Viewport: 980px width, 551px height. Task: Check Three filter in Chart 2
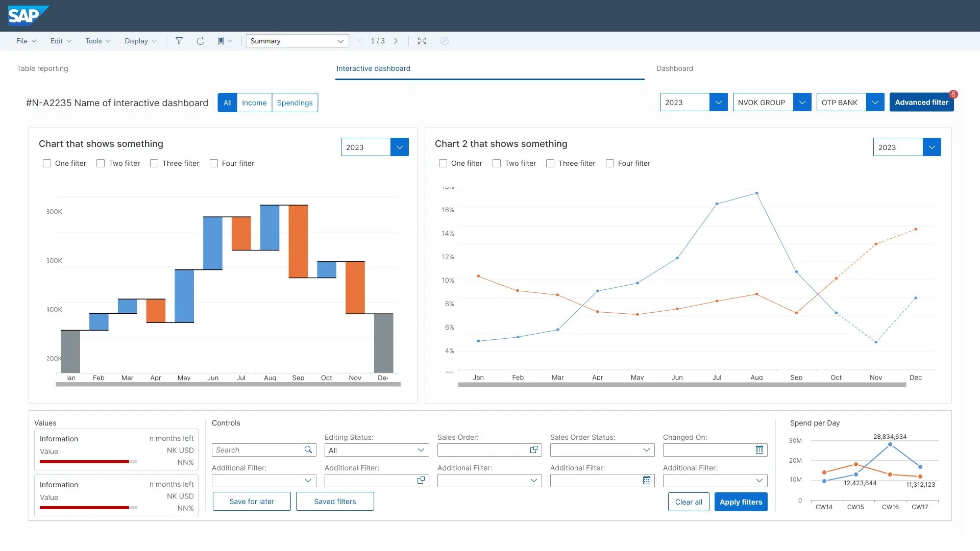click(x=550, y=163)
